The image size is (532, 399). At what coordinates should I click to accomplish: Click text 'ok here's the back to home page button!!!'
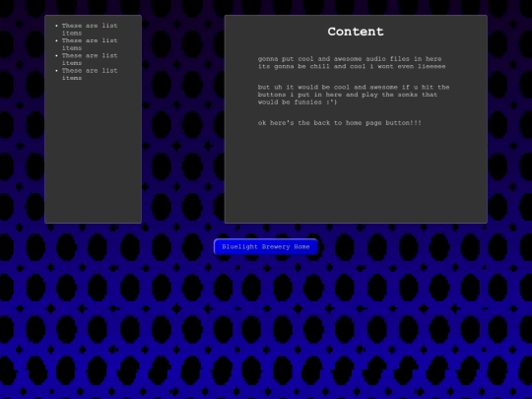(x=339, y=123)
